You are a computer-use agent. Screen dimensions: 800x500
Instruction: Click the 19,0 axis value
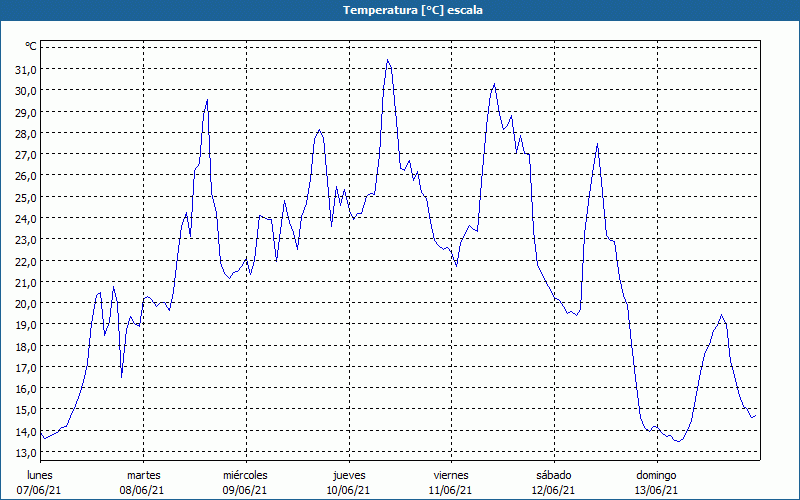(26, 325)
